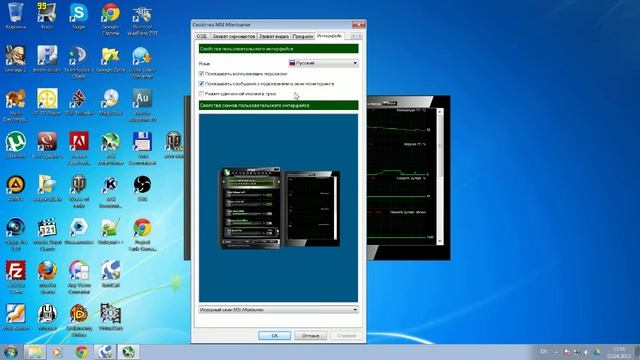Confirm the settings with the OK button
Viewport: 640px width, 360px height.
tap(275, 336)
